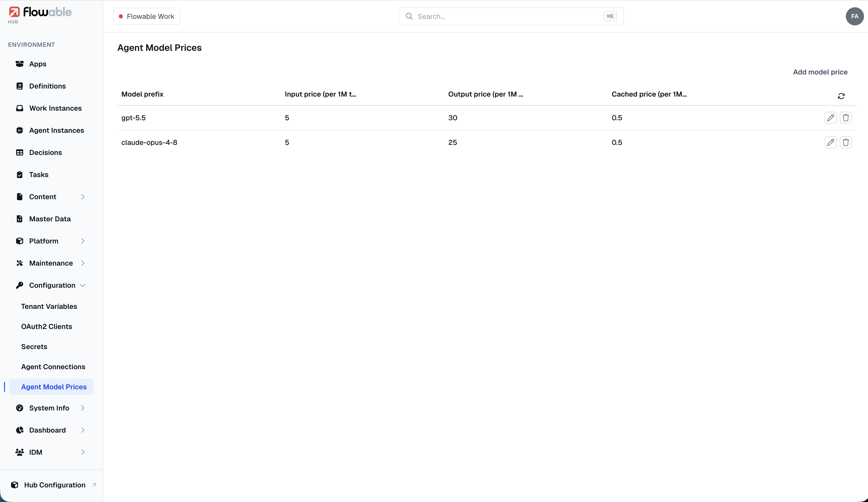
Task: Click the Tasks clipboard icon
Action: tap(20, 175)
